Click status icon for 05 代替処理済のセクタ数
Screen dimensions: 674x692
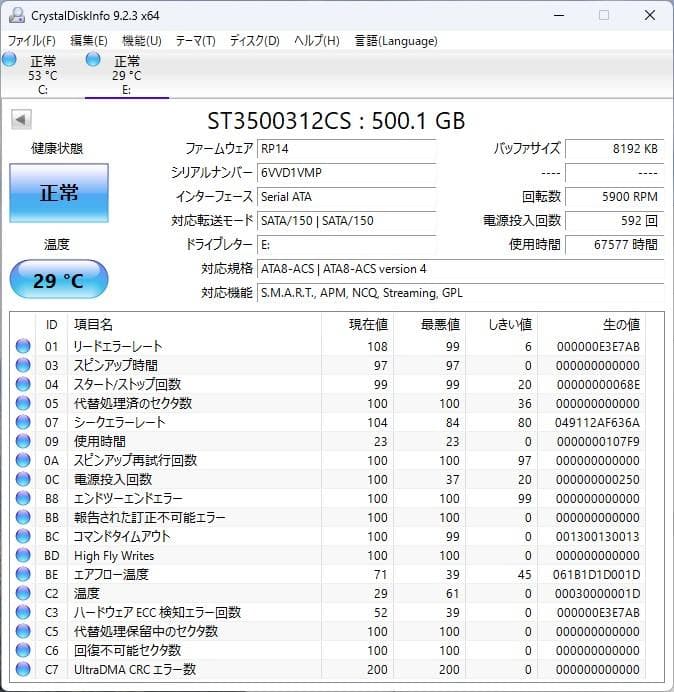23,403
